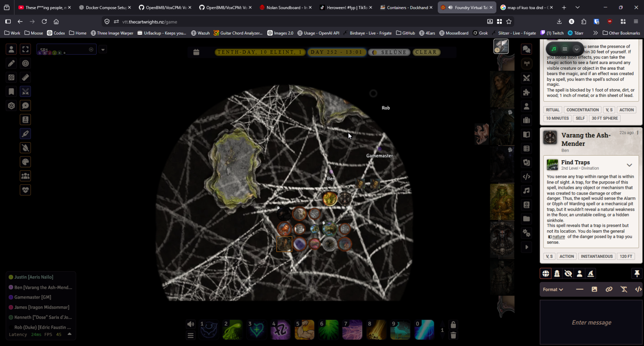Image resolution: width=644 pixels, height=346 pixels.
Task: Click the TENTH-DAY, 10 ELEINT date pill
Action: 260,52
